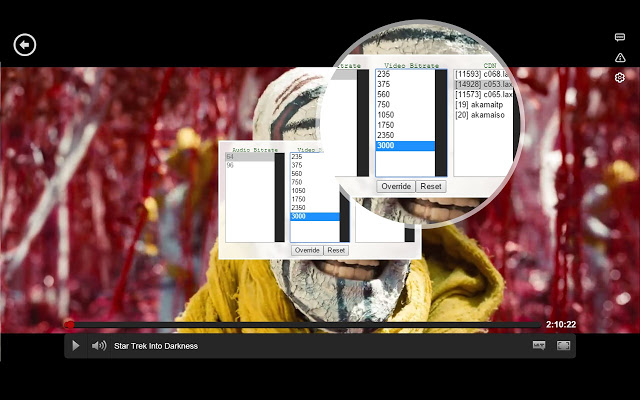This screenshot has width=640, height=400.
Task: Open the gear settings icon
Action: click(620, 78)
